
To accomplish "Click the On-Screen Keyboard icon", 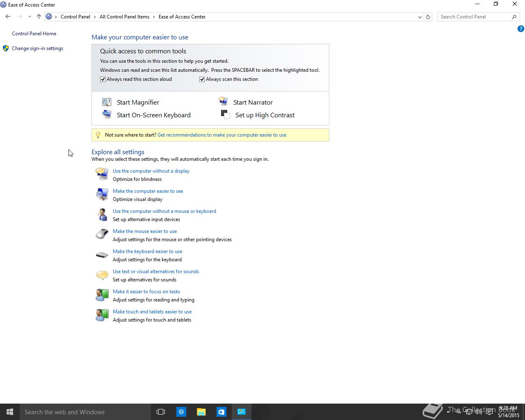I will coord(107,114).
